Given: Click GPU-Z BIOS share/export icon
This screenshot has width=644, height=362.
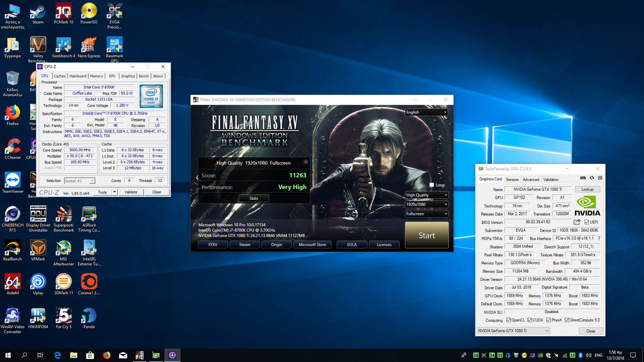Looking at the screenshot, I should coord(577,222).
